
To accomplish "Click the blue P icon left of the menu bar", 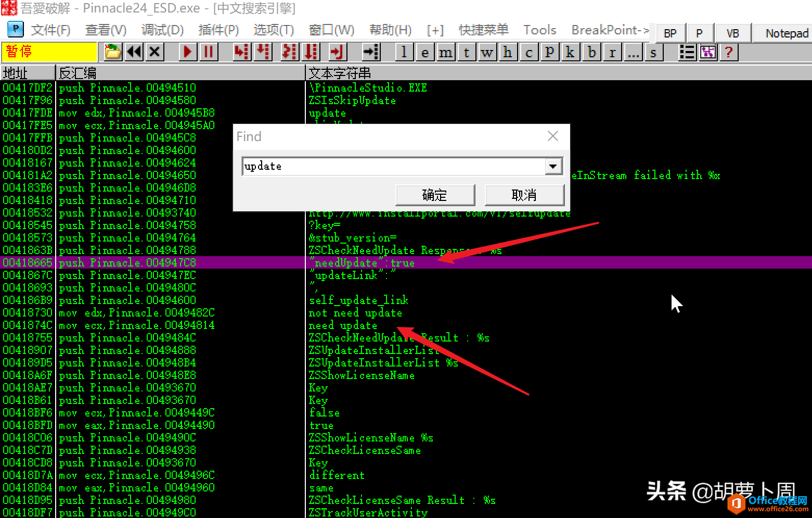I will pyautogui.click(x=16, y=30).
